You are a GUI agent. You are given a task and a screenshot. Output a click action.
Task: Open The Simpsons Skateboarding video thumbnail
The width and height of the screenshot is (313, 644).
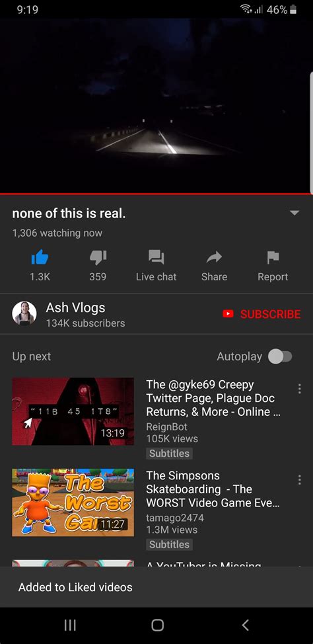(x=73, y=503)
